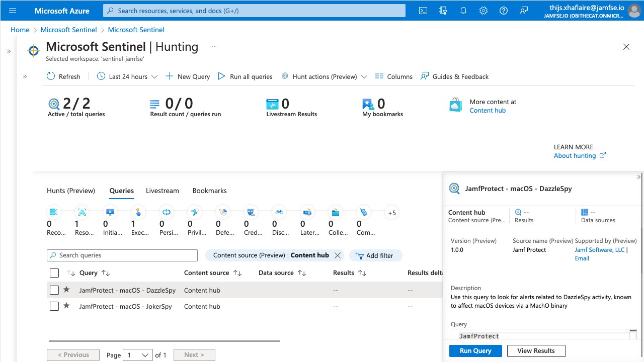This screenshot has height=362, width=644.
Task: Open the Last 24 hours time range dropdown
Action: pos(128,76)
